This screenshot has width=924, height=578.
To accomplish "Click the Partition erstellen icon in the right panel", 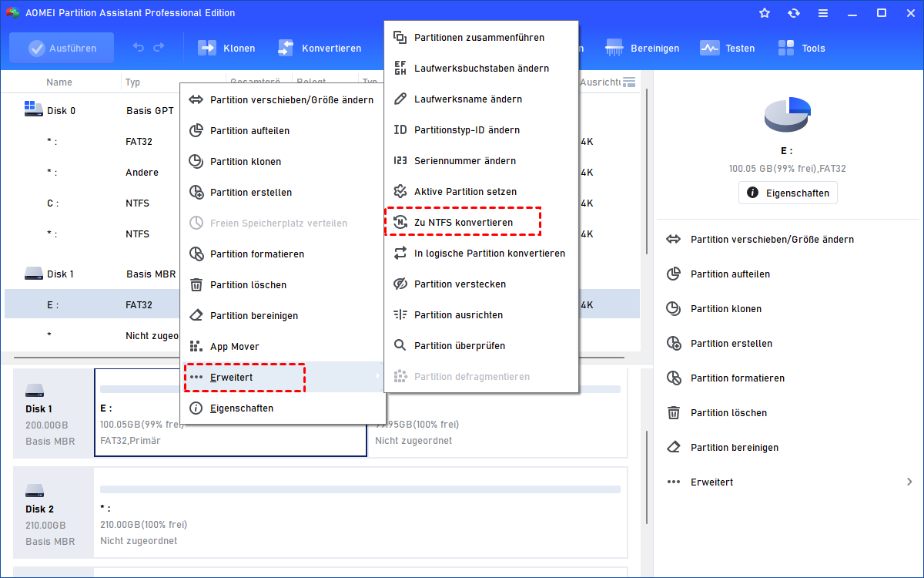I will pyautogui.click(x=674, y=343).
